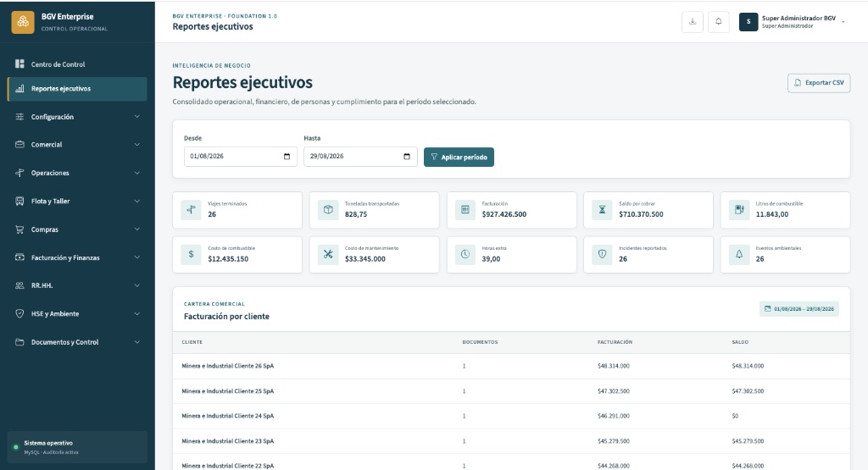Open the Comercial menu item
Screen dimensions: 868x470
coord(77,144)
